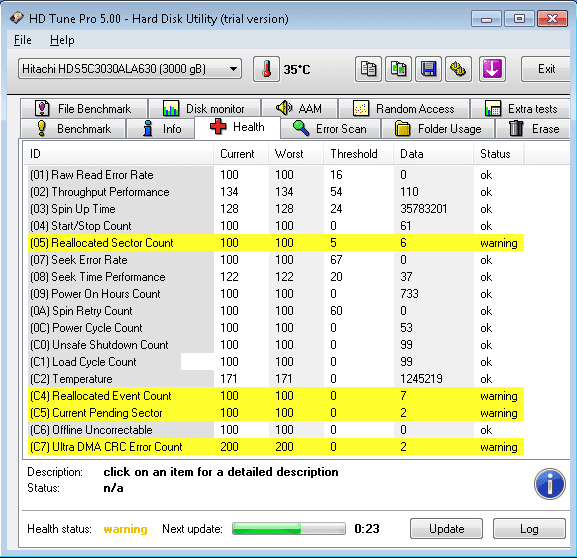
Task: Click the 1245219 temperature data value
Action: pyautogui.click(x=421, y=379)
